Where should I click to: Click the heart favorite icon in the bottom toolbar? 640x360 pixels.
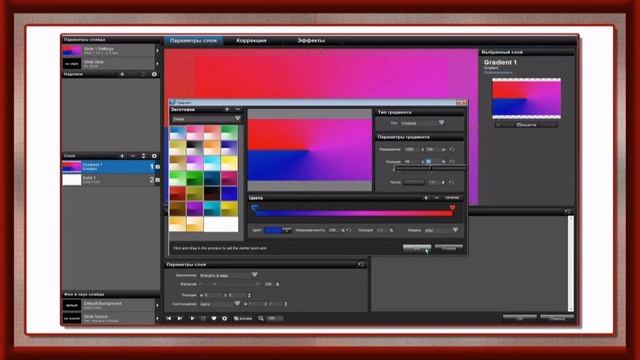[214, 318]
